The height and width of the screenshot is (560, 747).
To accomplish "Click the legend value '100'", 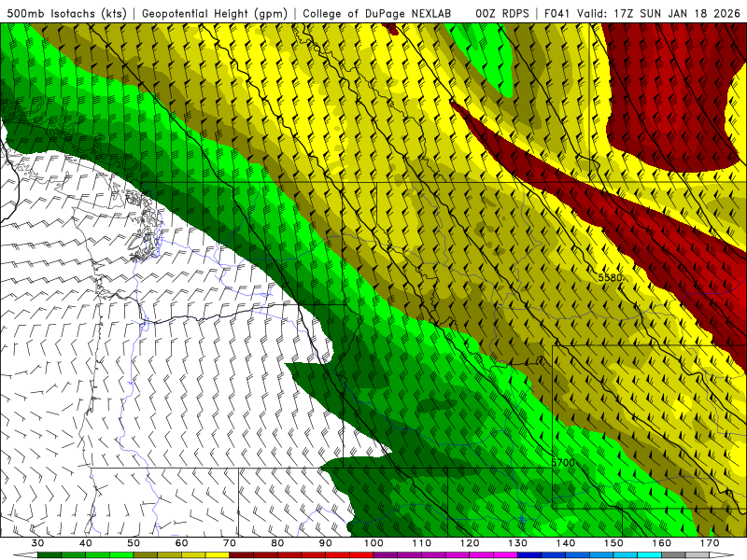I will click(373, 543).
